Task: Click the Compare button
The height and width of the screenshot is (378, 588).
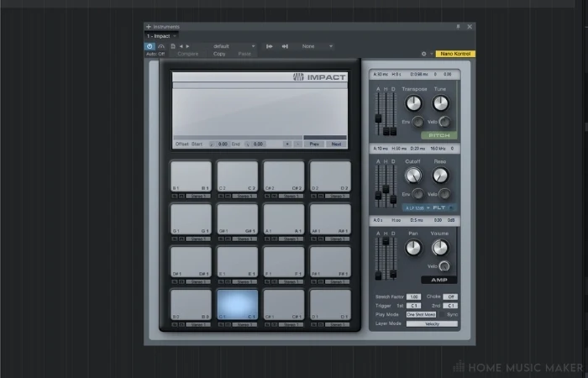Action: 188,54
